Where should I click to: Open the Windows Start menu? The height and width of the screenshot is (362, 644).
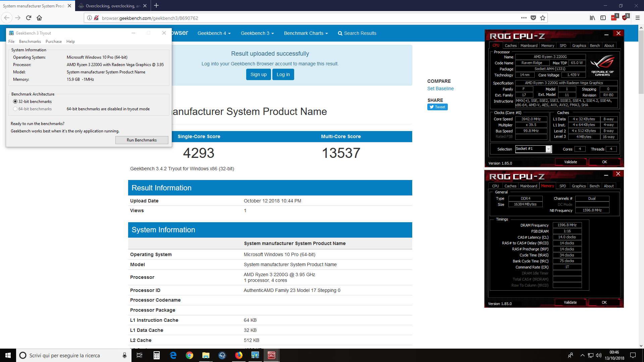8,355
